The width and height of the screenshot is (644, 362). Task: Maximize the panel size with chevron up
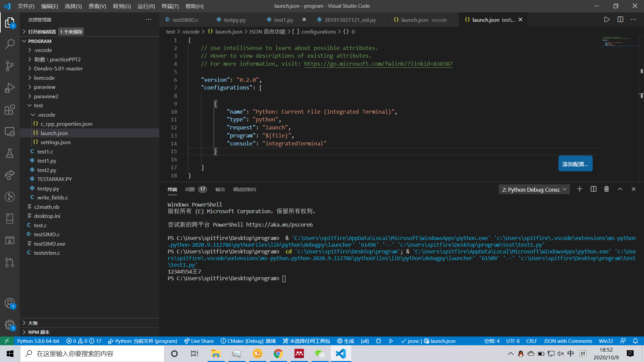click(620, 189)
